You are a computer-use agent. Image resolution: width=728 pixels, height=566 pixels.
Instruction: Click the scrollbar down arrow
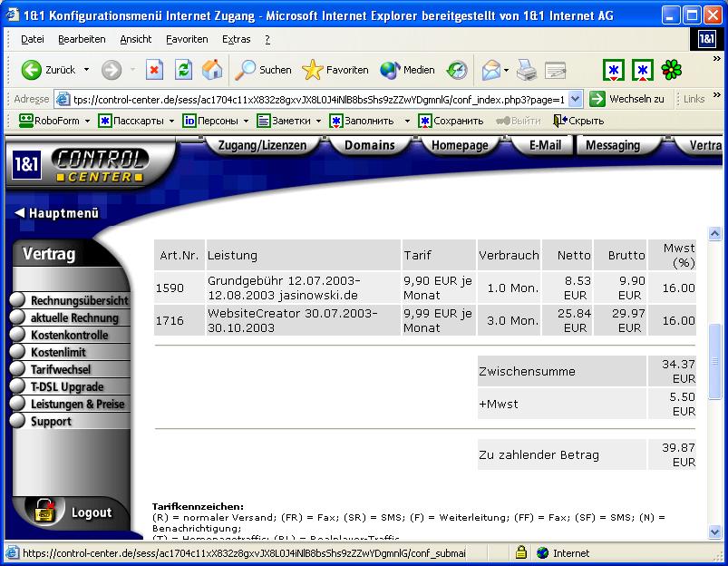pos(715,532)
